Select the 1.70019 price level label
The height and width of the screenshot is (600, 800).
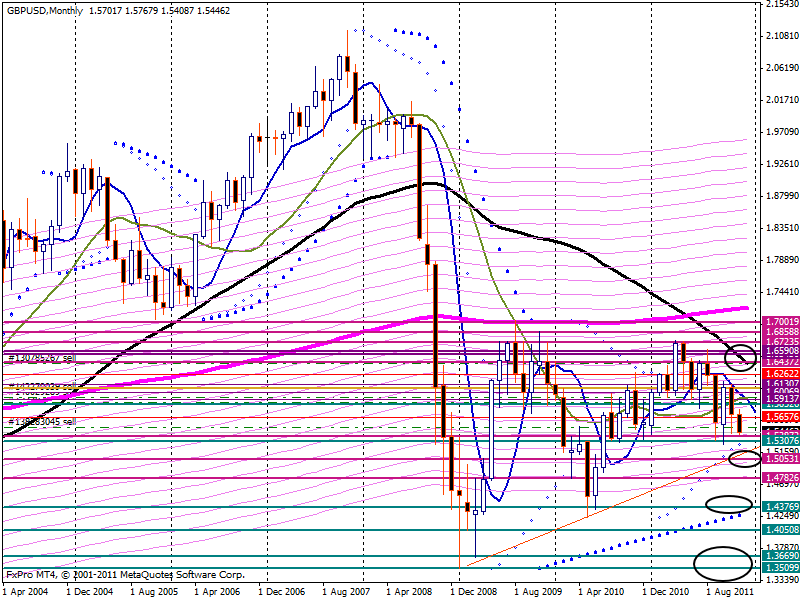click(781, 322)
